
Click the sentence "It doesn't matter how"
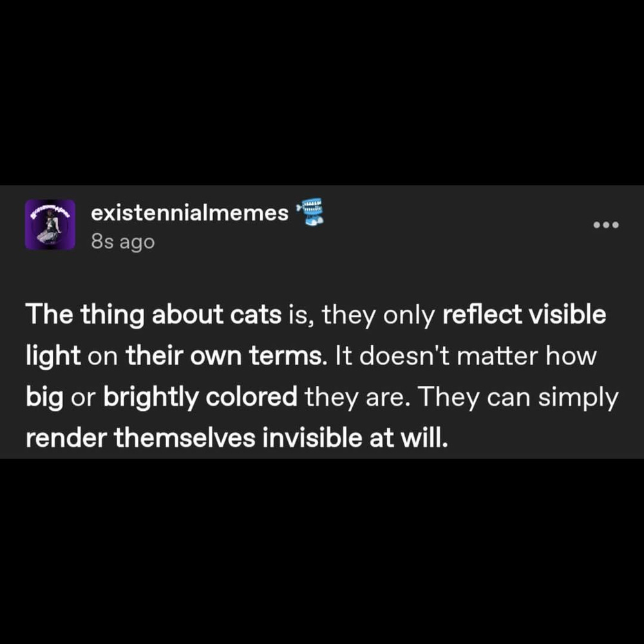coord(466,355)
